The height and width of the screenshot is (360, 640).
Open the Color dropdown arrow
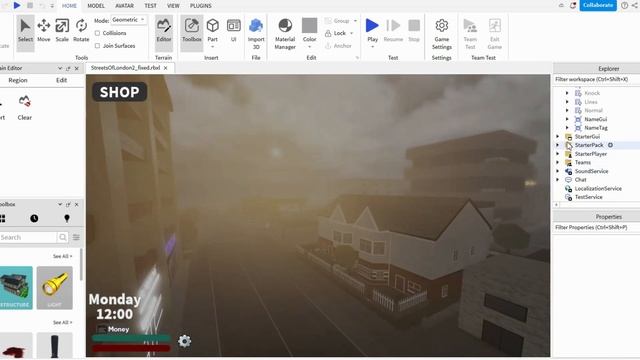click(309, 47)
